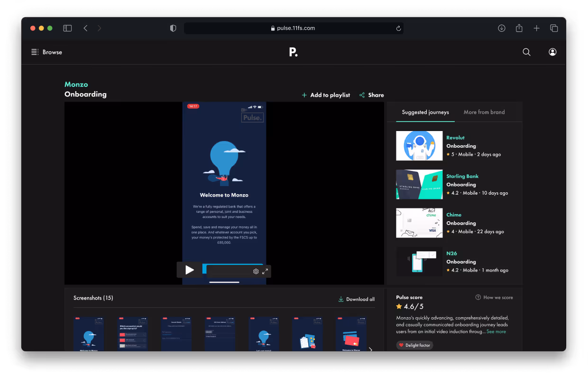Open the clipboard illustration screenshot thumbnail
Image resolution: width=588 pixels, height=377 pixels.
(307, 334)
